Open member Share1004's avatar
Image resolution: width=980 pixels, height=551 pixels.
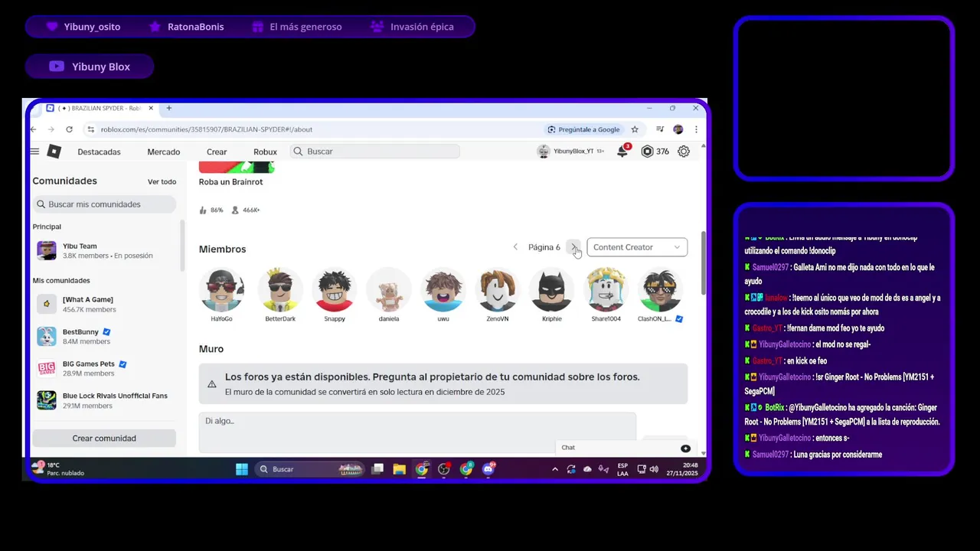tap(606, 290)
